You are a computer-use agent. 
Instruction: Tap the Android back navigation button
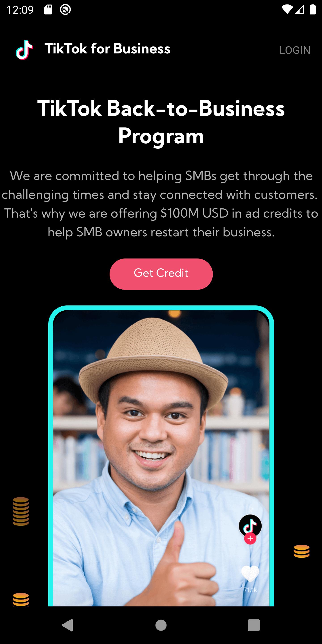pyautogui.click(x=67, y=625)
